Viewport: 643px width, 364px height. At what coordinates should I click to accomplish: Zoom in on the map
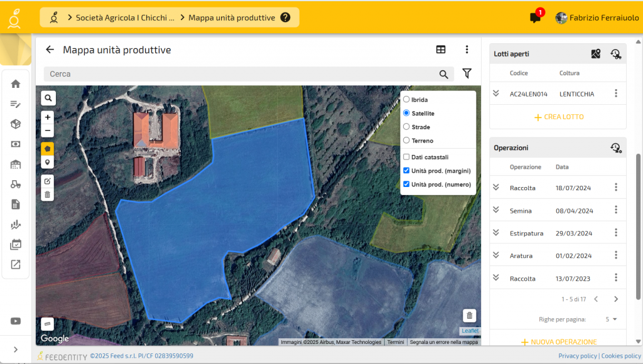coord(48,117)
